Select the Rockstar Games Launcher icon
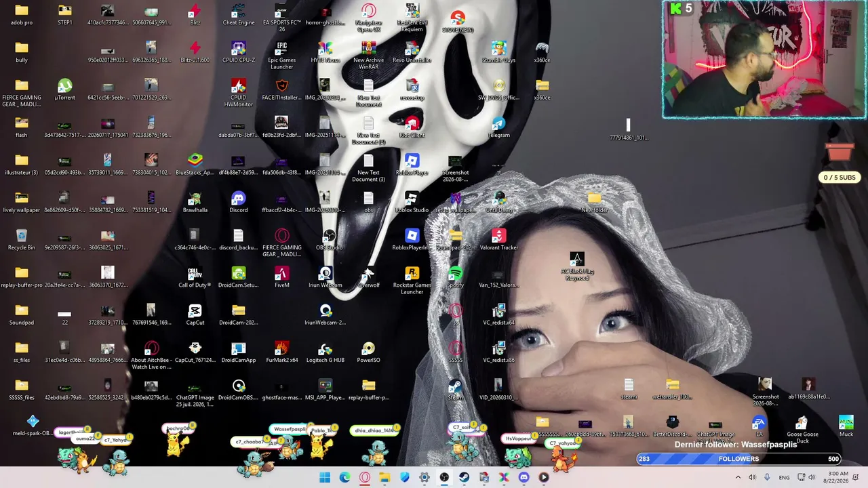Viewport: 868px width, 488px height. [x=412, y=280]
